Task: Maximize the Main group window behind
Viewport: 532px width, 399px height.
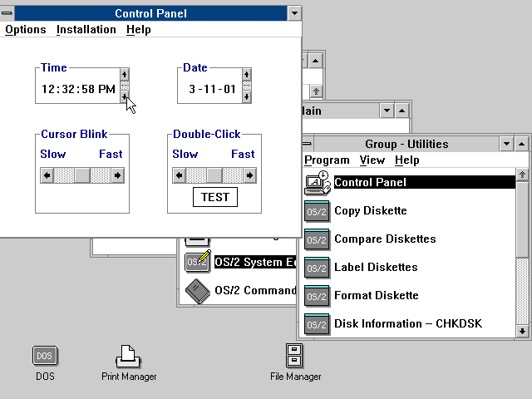Action: point(401,111)
